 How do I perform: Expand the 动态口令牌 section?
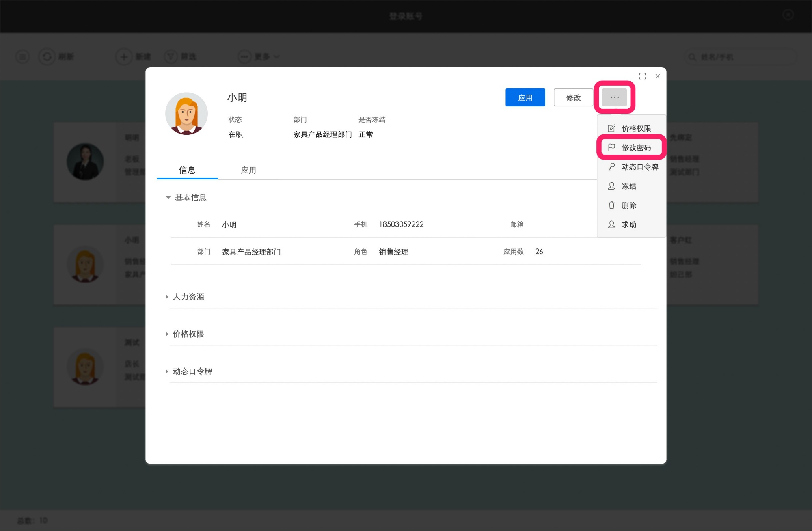[x=167, y=371]
